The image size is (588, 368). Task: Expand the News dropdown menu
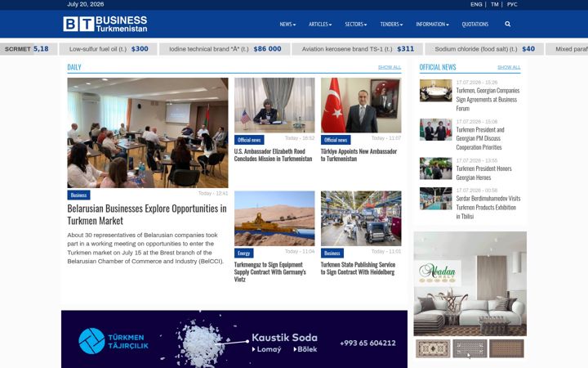click(287, 24)
